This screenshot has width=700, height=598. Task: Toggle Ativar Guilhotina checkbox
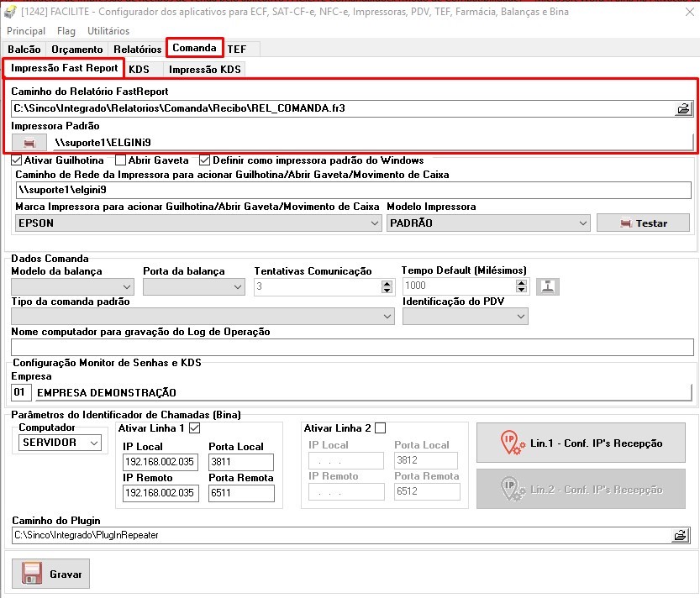[x=17, y=160]
